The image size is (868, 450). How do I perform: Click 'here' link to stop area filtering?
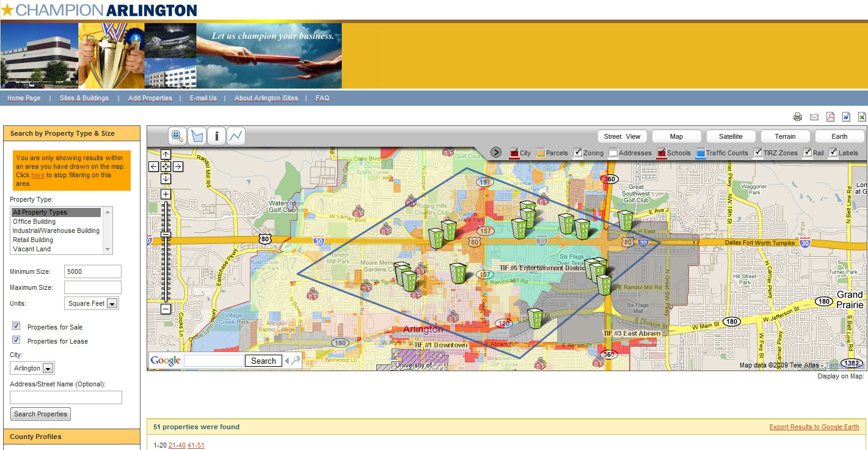tap(38, 175)
